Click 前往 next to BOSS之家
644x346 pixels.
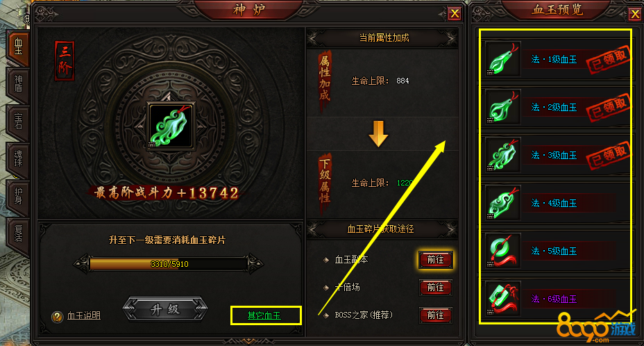tap(435, 315)
